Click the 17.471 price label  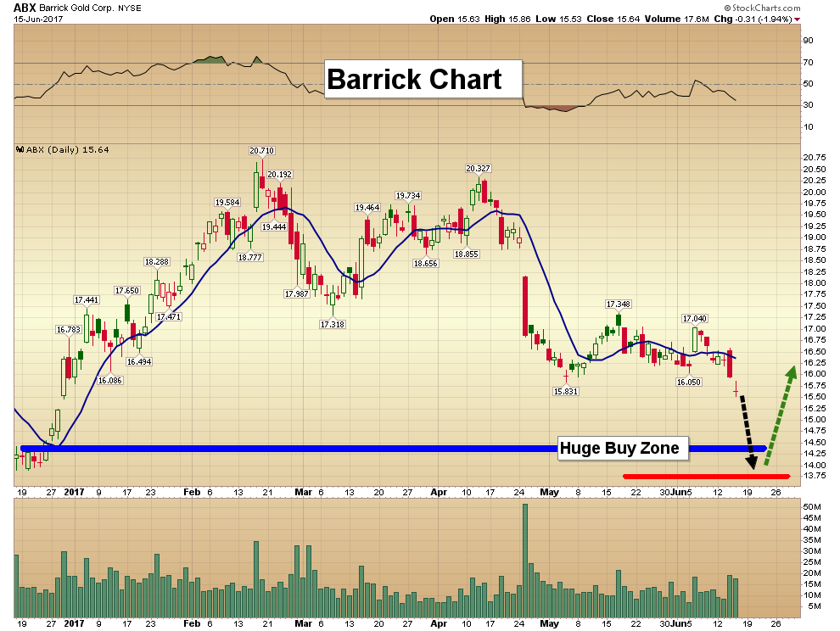tap(169, 317)
